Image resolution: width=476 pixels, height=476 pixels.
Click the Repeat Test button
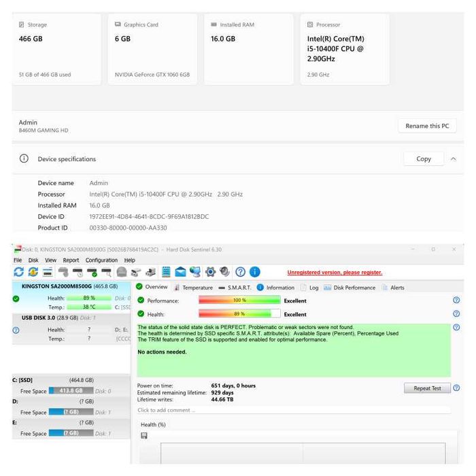point(427,388)
